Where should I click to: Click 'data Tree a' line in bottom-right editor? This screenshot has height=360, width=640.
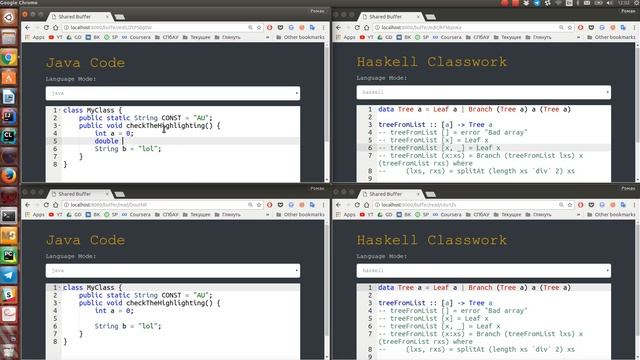[x=474, y=288]
